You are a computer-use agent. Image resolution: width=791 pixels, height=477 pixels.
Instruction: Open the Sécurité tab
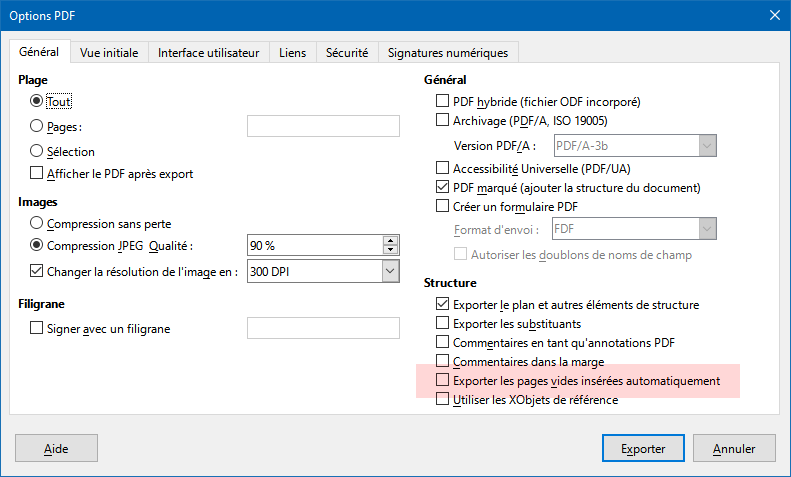click(x=347, y=52)
